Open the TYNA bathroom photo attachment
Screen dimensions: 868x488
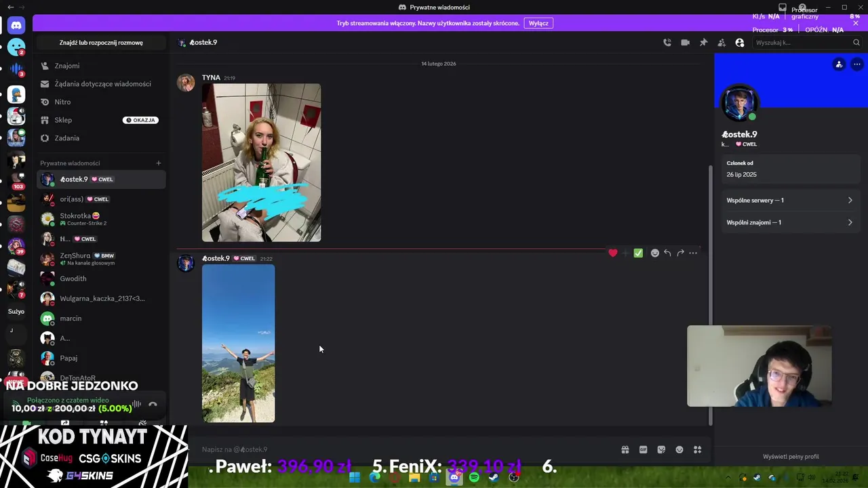pyautogui.click(x=262, y=163)
